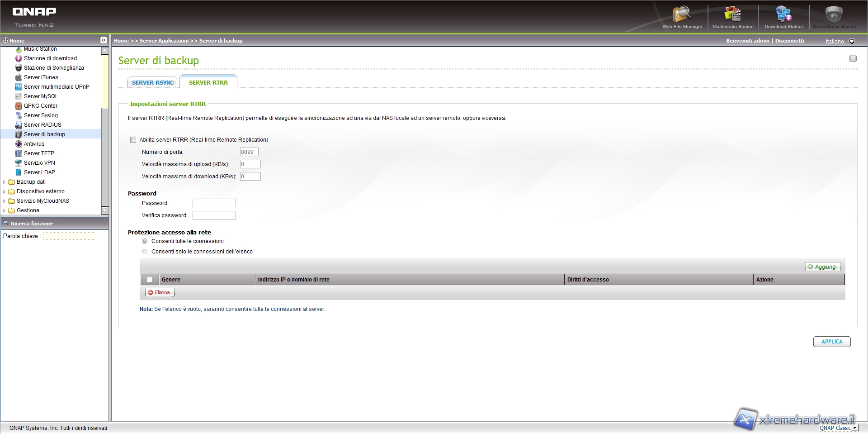This screenshot has width=868, height=434.
Task: Click the help question mark icon
Action: tap(853, 58)
